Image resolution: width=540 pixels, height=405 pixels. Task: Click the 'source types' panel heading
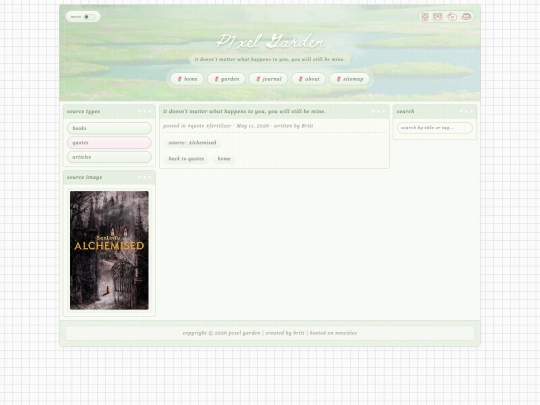coord(83,112)
